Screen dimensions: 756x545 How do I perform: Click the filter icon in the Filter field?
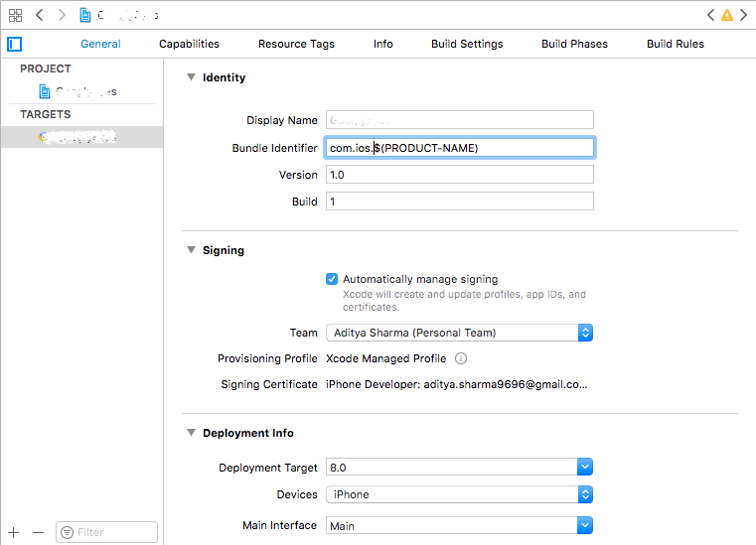click(67, 532)
